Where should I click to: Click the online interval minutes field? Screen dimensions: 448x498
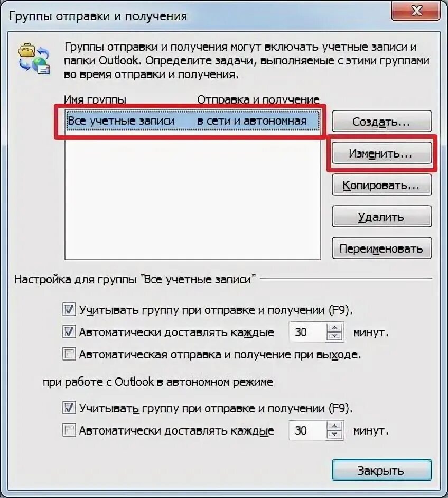307,332
